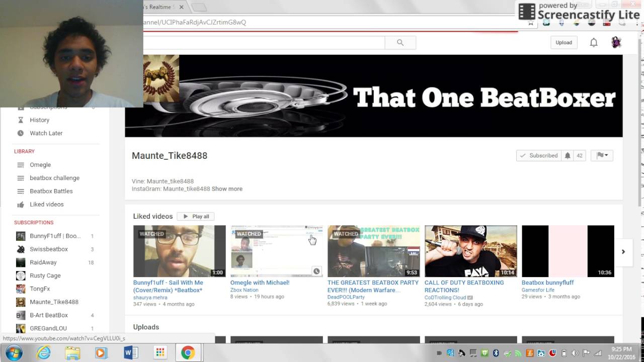Open the volume speaker tray icon
The image size is (644, 362).
click(575, 353)
